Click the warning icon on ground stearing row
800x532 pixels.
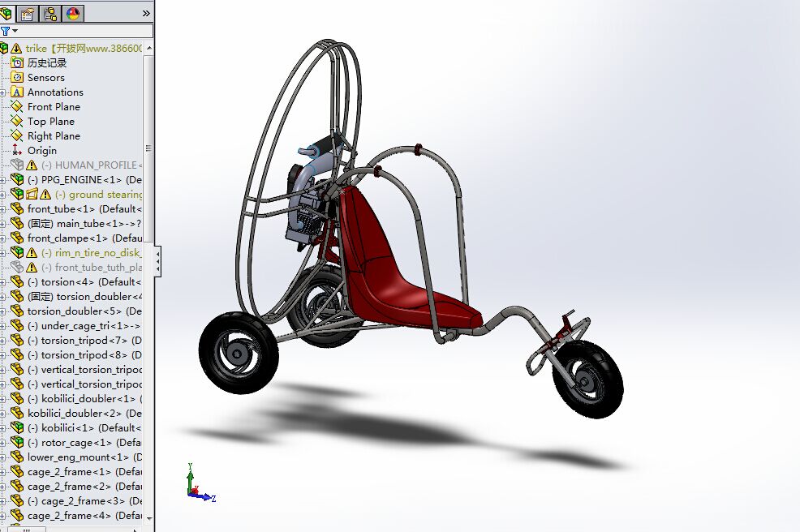(x=45, y=195)
